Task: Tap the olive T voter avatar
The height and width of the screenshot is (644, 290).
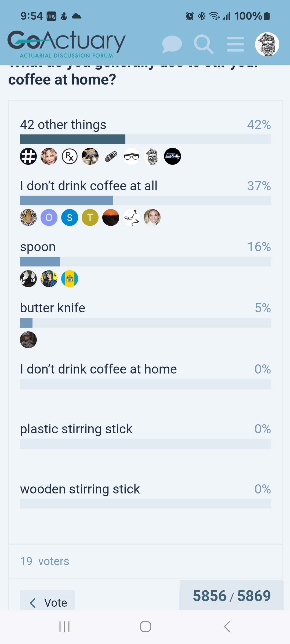Action: 90,217
